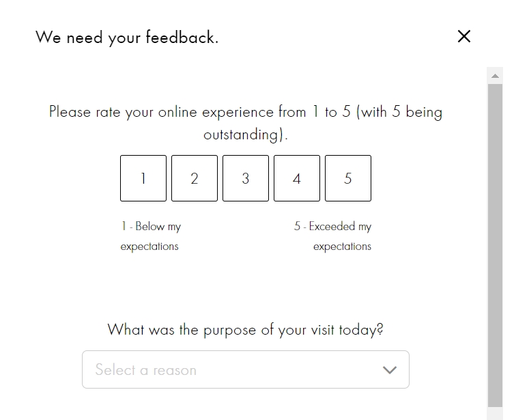Rate your experience as 1

[x=143, y=178]
